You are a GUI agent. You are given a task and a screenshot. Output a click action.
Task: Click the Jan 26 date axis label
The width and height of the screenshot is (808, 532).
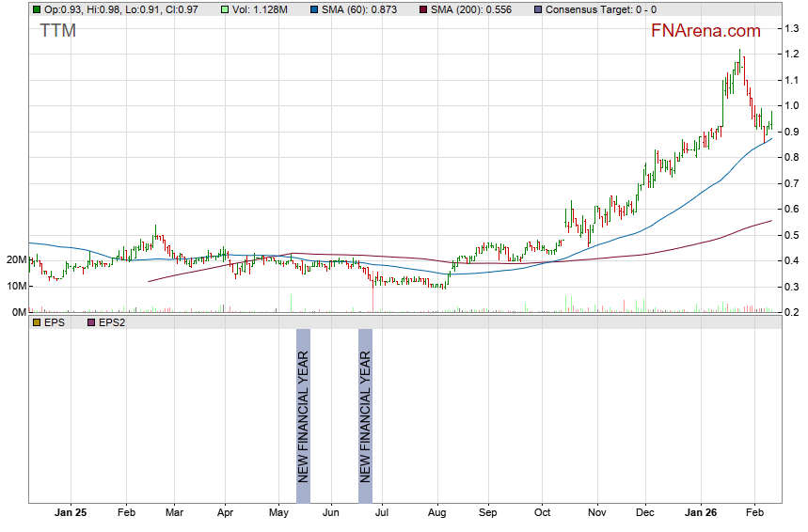[x=700, y=514]
